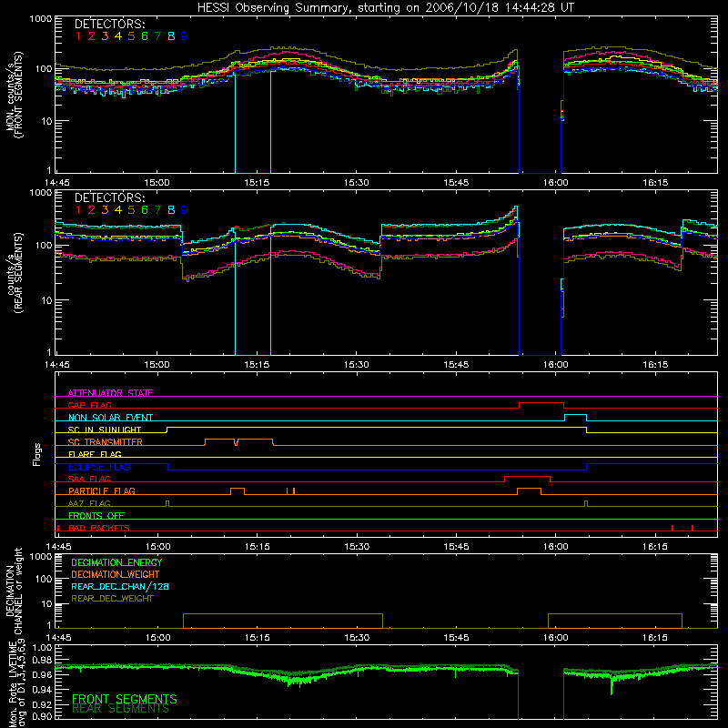Click the 0.94 livetime axis value

[x=43, y=689]
